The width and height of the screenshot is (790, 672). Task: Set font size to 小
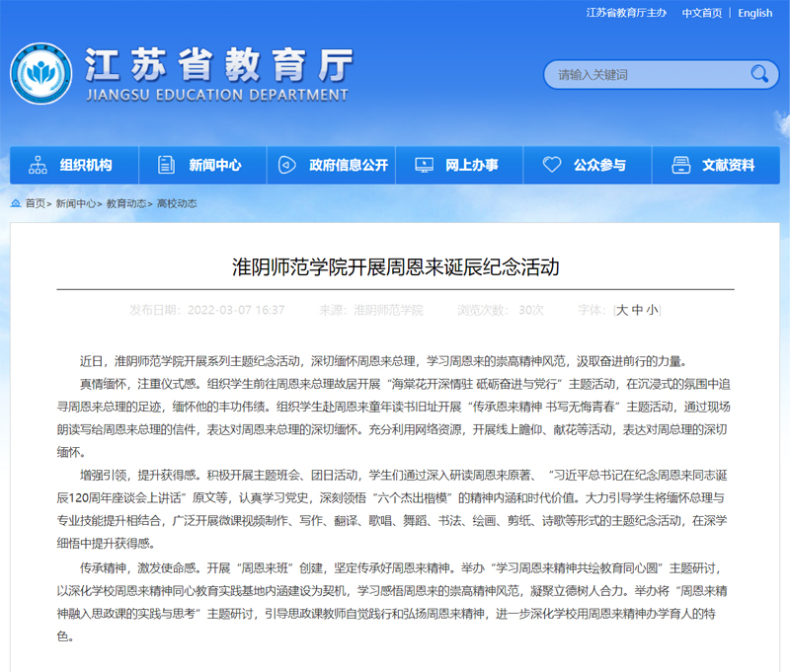pos(652,310)
